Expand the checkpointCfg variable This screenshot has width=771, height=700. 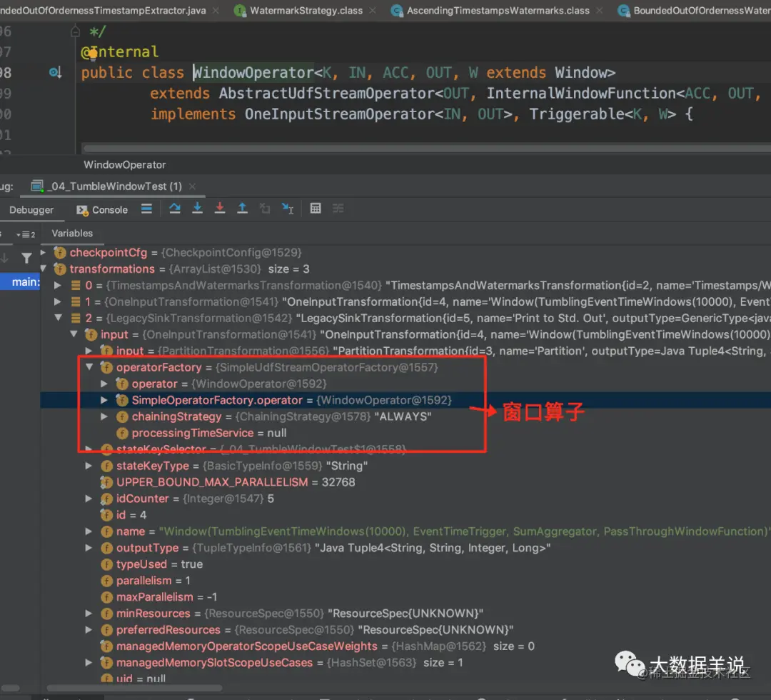pyautogui.click(x=44, y=252)
